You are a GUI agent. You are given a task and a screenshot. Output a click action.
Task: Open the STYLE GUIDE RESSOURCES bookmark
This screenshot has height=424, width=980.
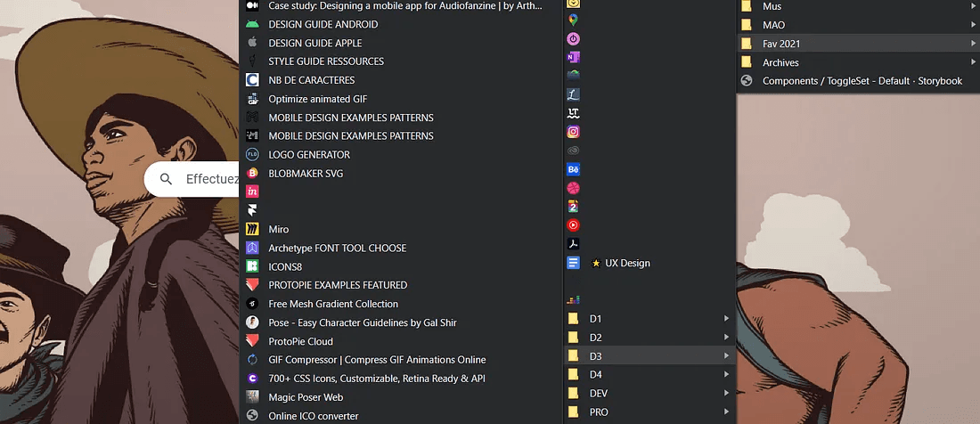[x=401, y=61]
